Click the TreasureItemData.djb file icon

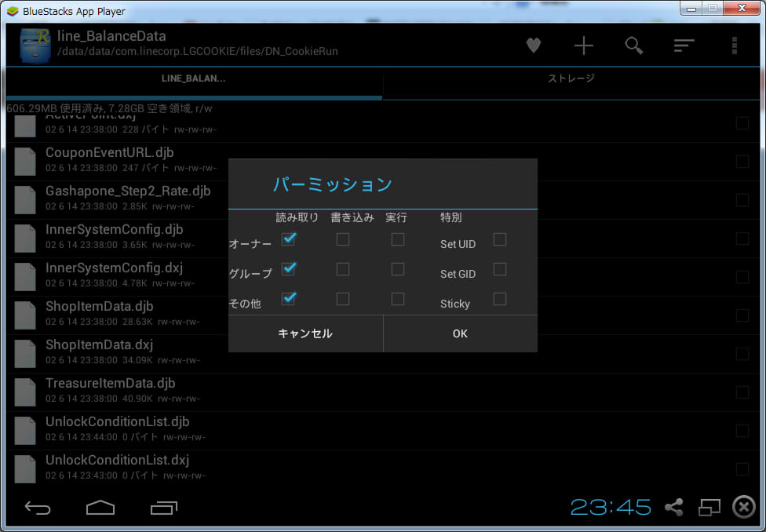point(25,392)
